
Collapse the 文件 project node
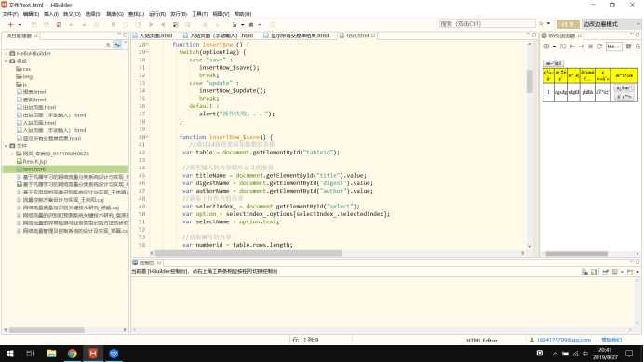pyautogui.click(x=7, y=146)
